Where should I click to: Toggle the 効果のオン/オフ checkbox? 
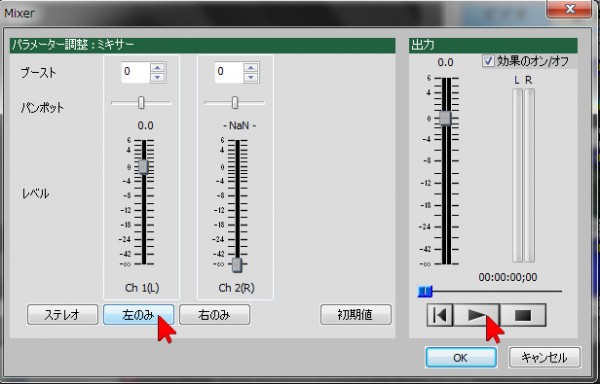488,61
